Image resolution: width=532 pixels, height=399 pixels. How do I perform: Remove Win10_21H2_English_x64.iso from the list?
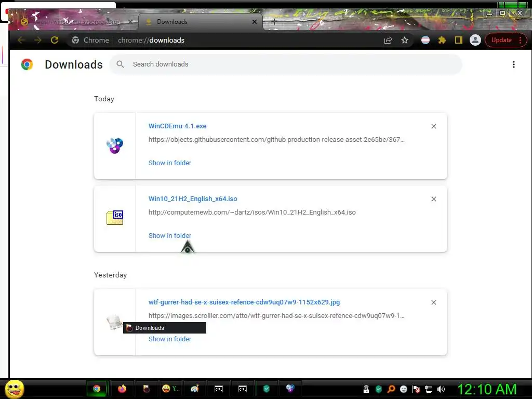(434, 199)
